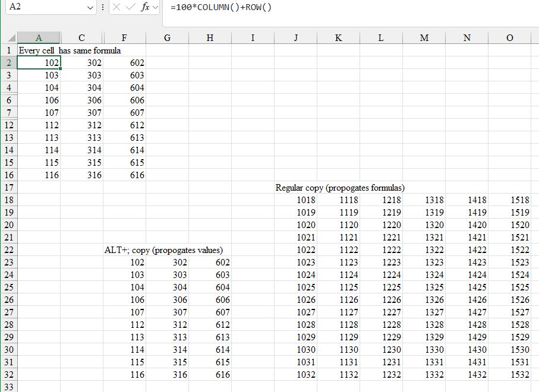Open the Name Box dropdown arrow
This screenshot has height=392, width=539.
[x=90, y=8]
